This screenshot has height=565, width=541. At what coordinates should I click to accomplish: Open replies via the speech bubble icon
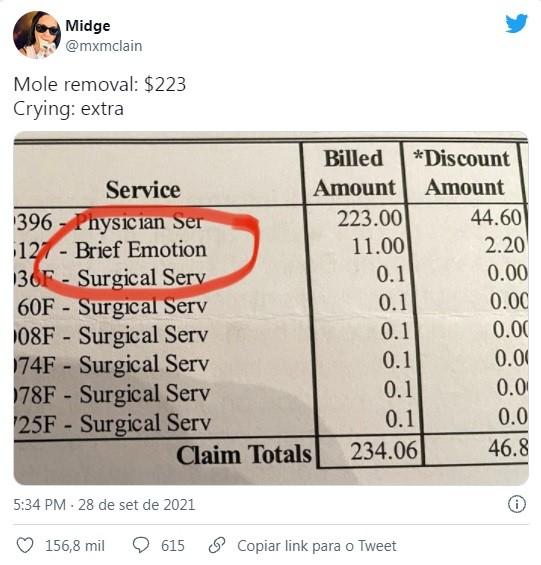click(141, 546)
